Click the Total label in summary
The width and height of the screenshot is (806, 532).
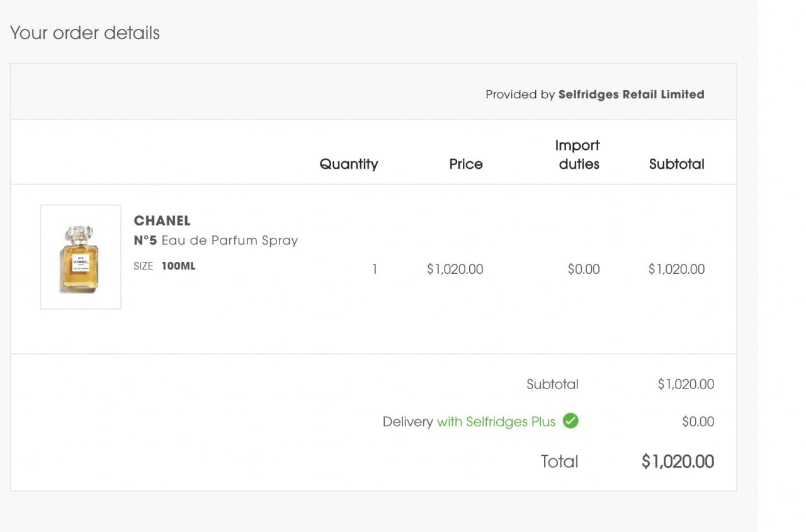559,461
